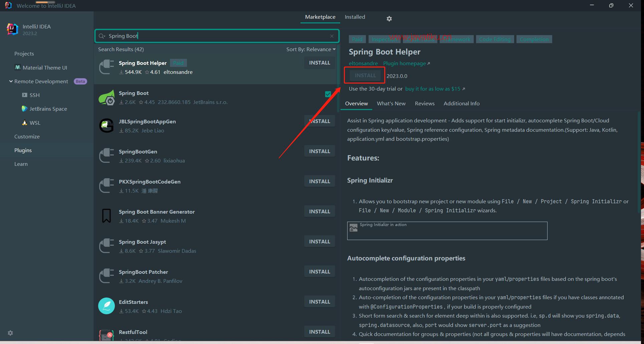The width and height of the screenshot is (644, 344).
Task: Click the Beta badge beside Remote Development
Action: [80, 82]
